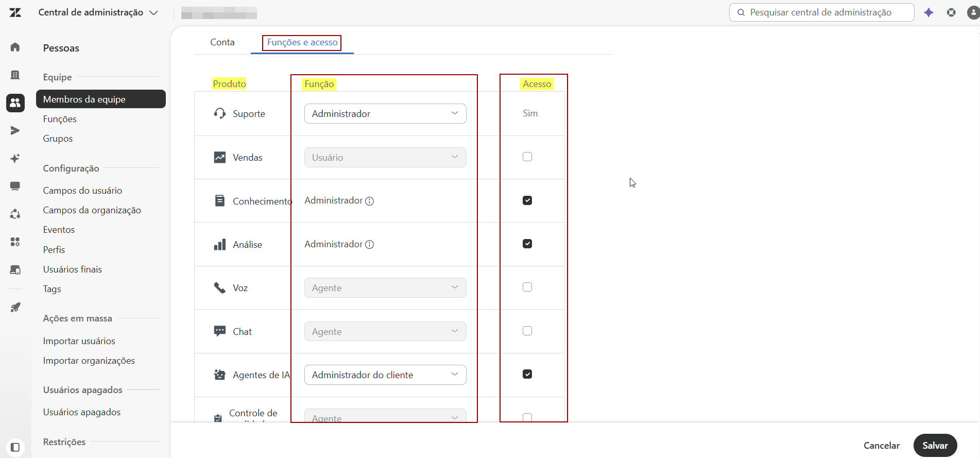Open the Usuários apagados link
The height and width of the screenshot is (458, 980).
82,412
